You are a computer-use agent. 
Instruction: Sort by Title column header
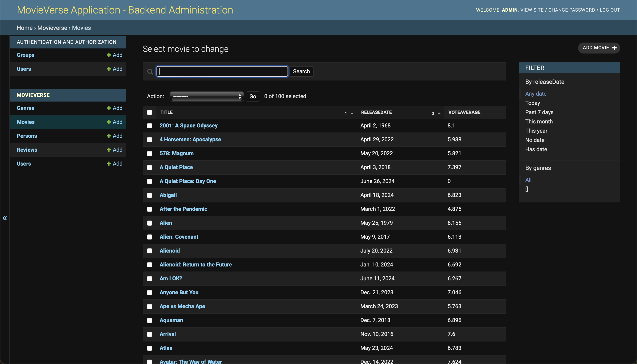click(x=166, y=112)
